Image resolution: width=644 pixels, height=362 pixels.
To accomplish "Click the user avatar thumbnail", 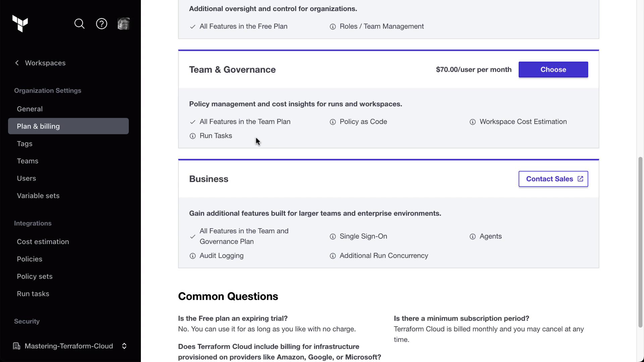I will click(x=124, y=24).
